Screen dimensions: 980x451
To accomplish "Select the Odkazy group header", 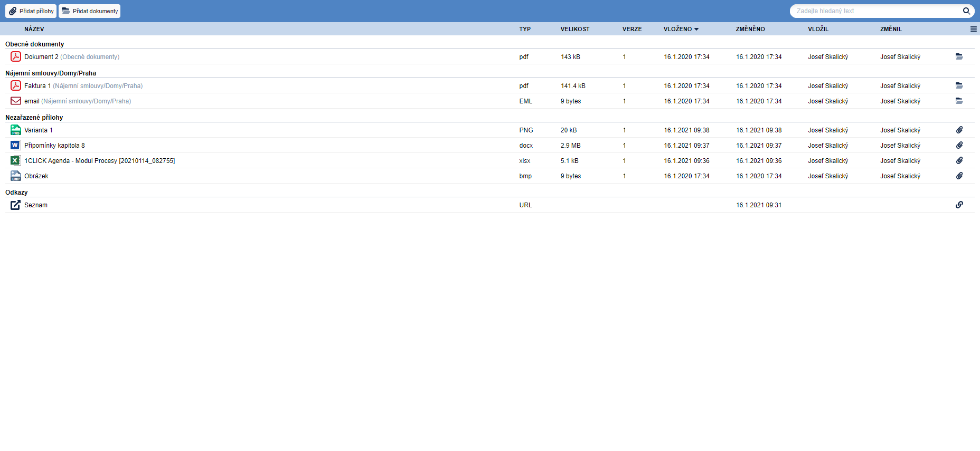I will tap(16, 193).
